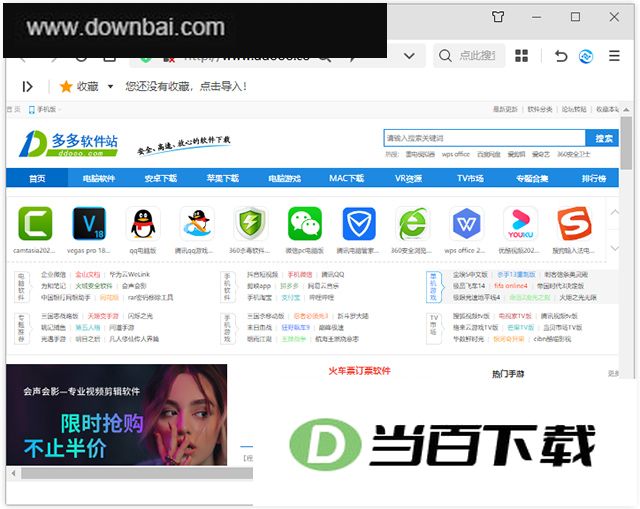Toggle the sidebar expand icon left of favorites
The image size is (640, 509).
27,87
